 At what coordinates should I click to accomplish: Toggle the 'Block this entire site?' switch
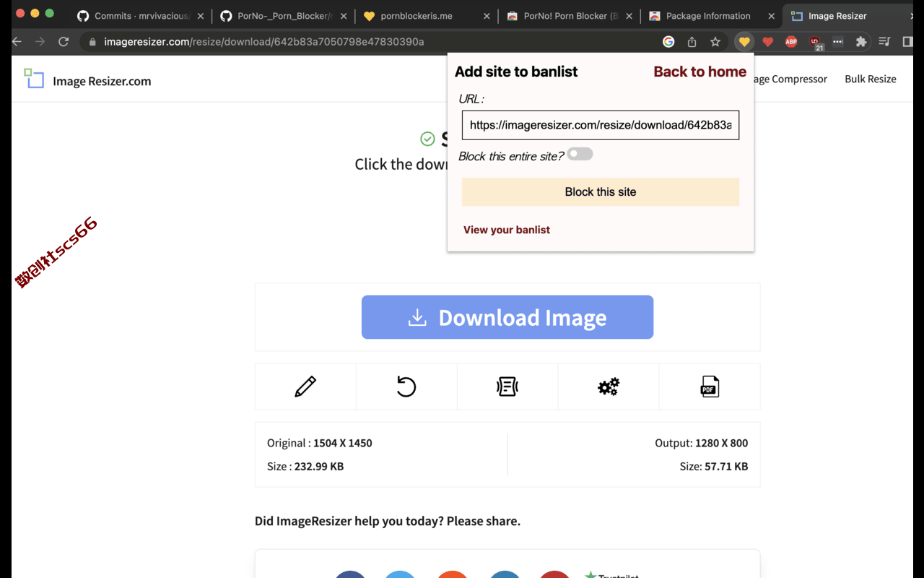(x=580, y=154)
